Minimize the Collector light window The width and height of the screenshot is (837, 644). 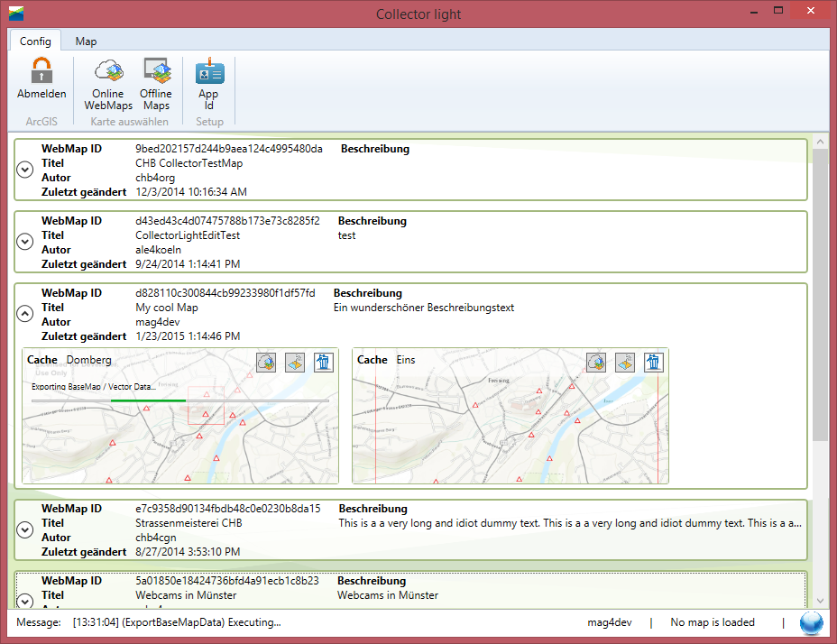[x=754, y=12]
